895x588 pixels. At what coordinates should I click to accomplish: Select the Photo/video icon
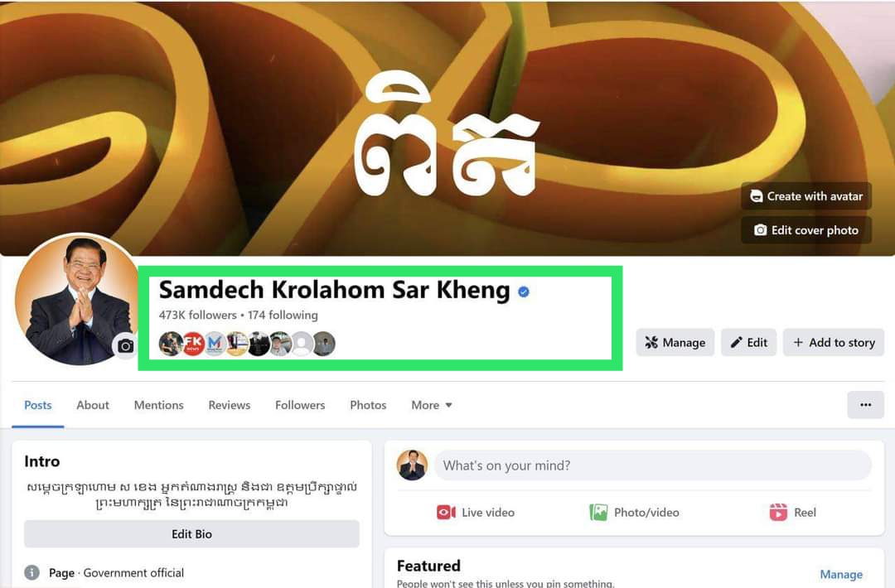coord(598,512)
